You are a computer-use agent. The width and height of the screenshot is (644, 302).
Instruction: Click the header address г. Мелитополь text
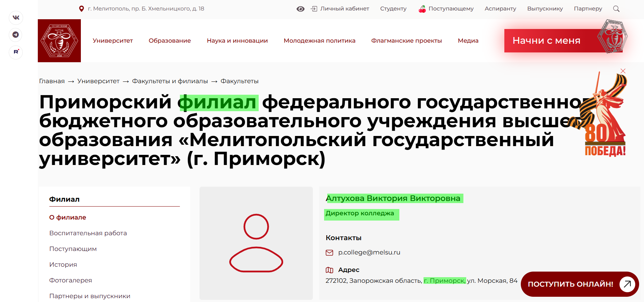pyautogui.click(x=146, y=9)
